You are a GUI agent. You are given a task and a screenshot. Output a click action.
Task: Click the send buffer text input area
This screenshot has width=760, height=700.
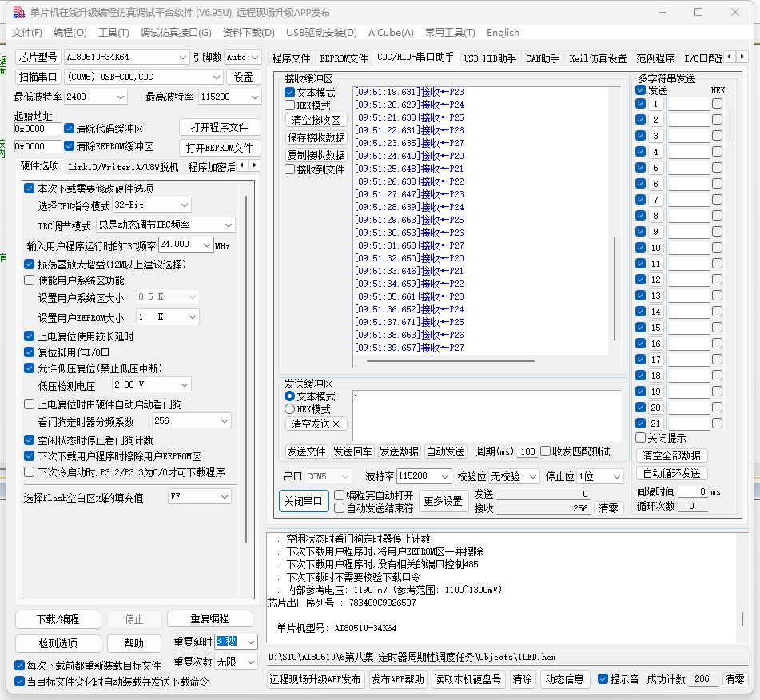click(487, 415)
